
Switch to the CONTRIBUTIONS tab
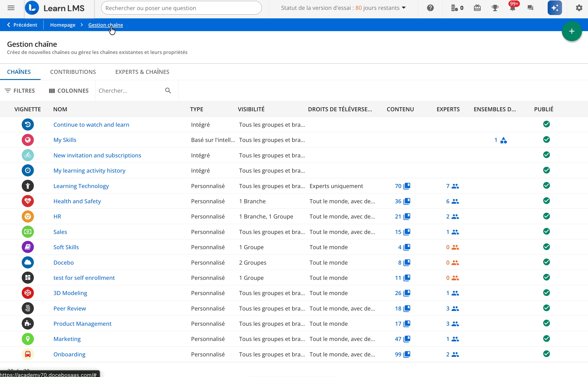[x=73, y=72]
